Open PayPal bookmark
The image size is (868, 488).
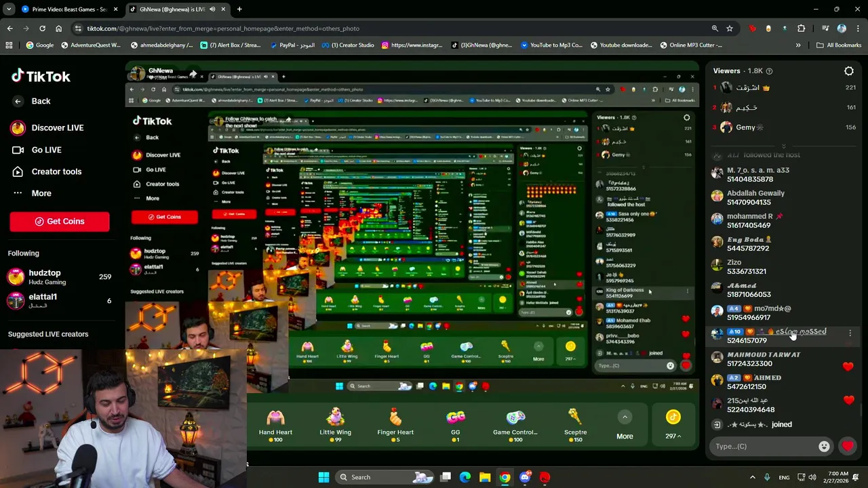coord(293,45)
